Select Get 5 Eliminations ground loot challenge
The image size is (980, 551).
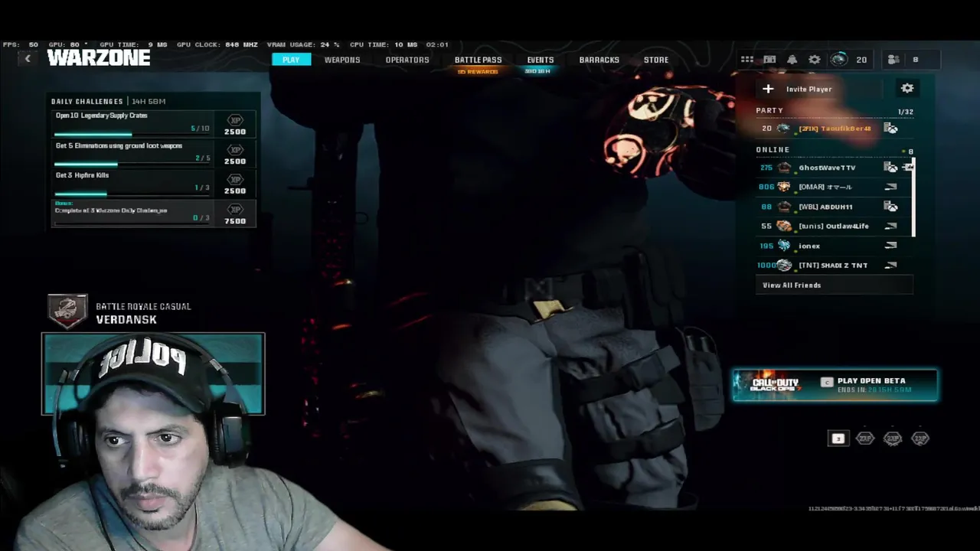tap(152, 153)
